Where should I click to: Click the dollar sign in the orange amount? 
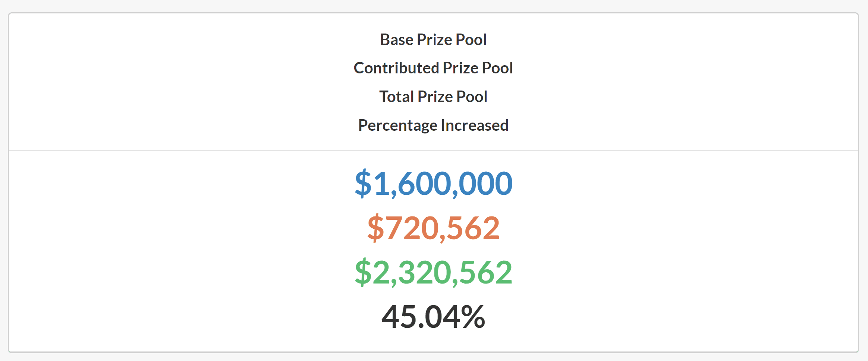[x=375, y=228]
